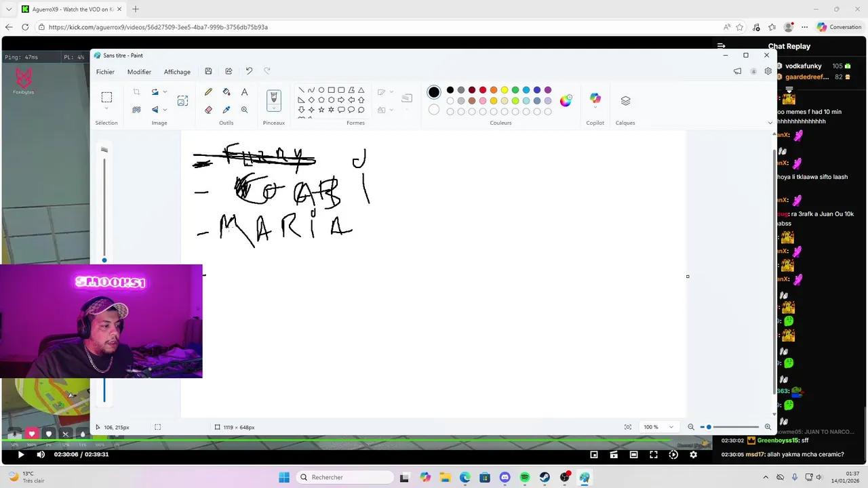Image resolution: width=868 pixels, height=488 pixels.
Task: Select the Crayon (pencil) tool in Paint
Action: click(x=208, y=91)
